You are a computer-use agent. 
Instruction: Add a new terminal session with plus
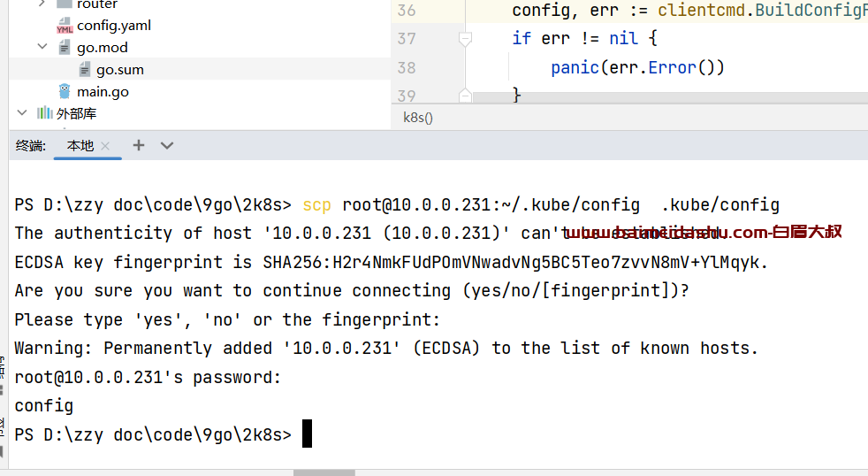click(139, 145)
